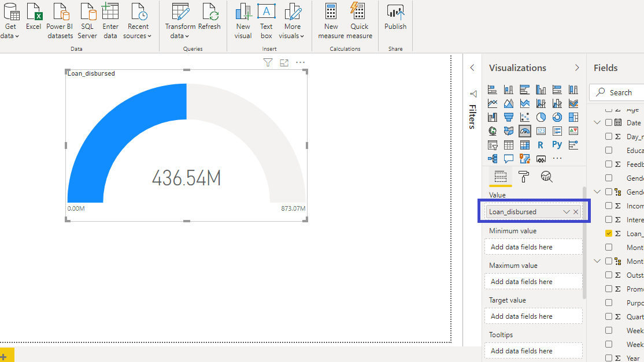The image size is (644, 362).
Task: Select the funnel chart visual
Action: [x=509, y=117]
